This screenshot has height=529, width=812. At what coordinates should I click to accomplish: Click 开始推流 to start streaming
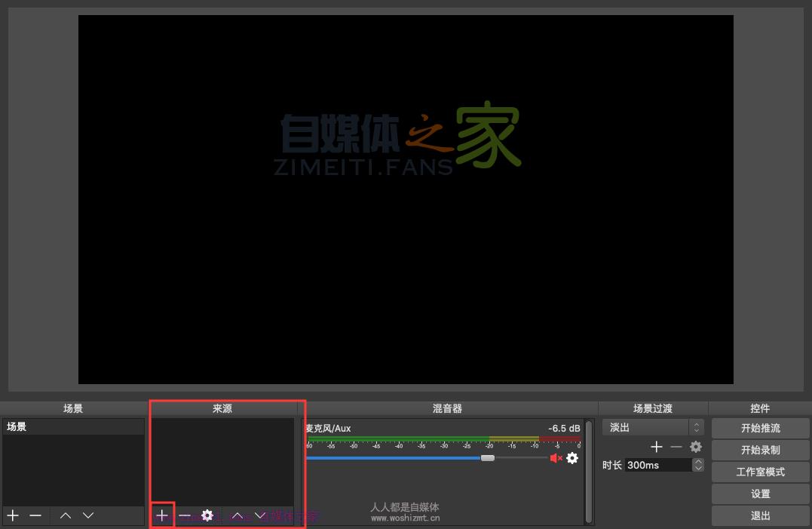click(760, 428)
